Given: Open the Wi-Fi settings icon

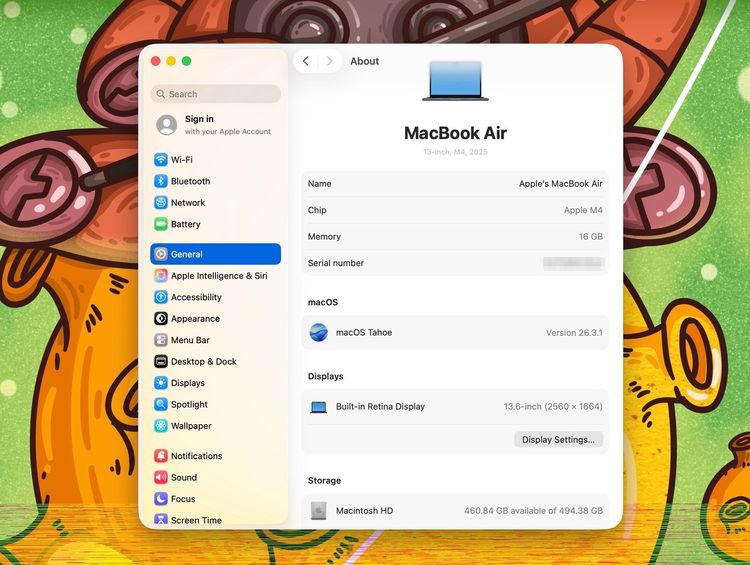Looking at the screenshot, I should point(161,159).
